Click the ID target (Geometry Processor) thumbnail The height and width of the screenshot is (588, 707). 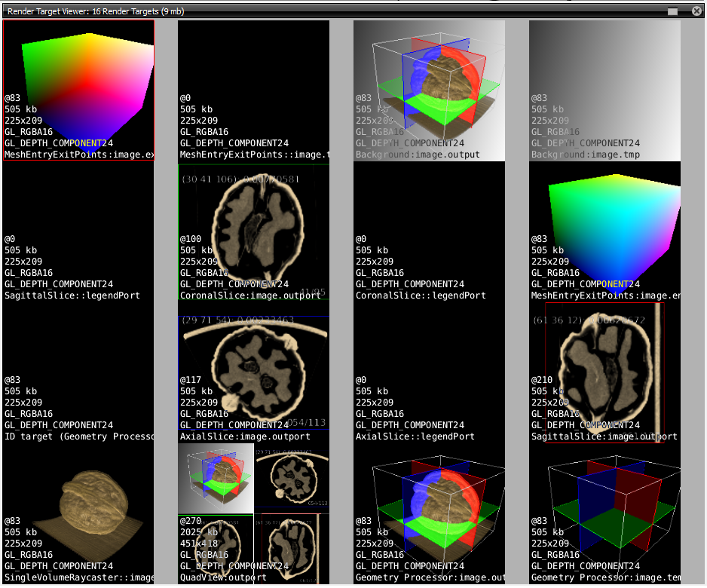79,372
